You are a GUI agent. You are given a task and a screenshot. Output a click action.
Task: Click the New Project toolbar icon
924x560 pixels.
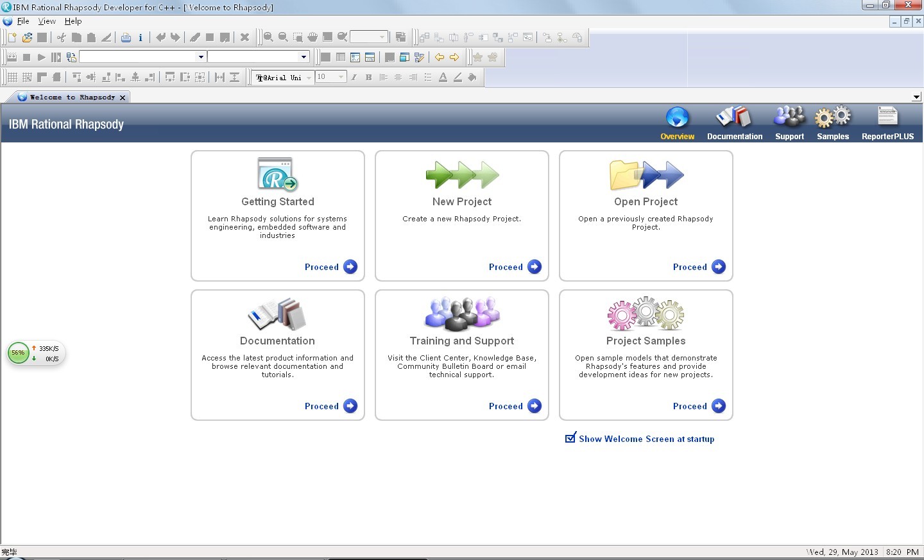12,37
